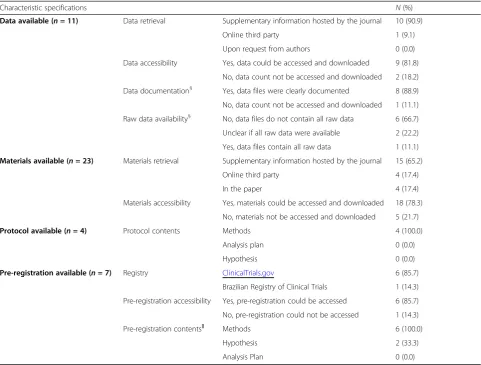Click 'Yes, materials could be accessed and downloaded'

click(x=303, y=203)
